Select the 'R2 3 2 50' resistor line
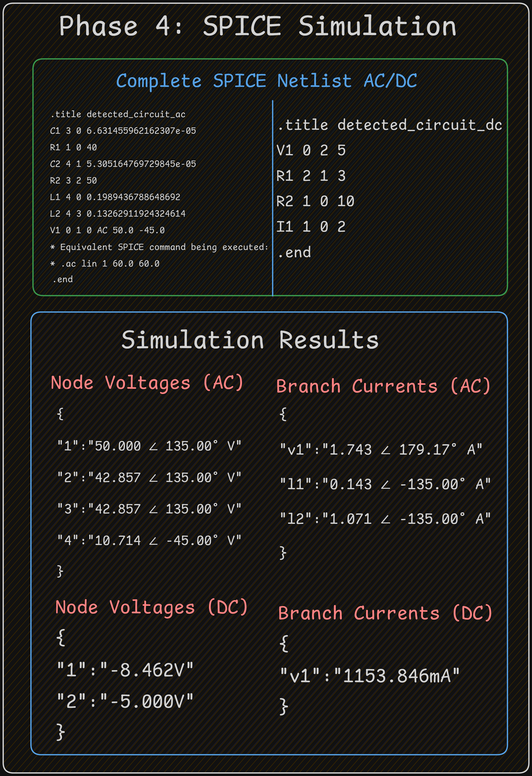The height and width of the screenshot is (776, 532). (x=73, y=180)
